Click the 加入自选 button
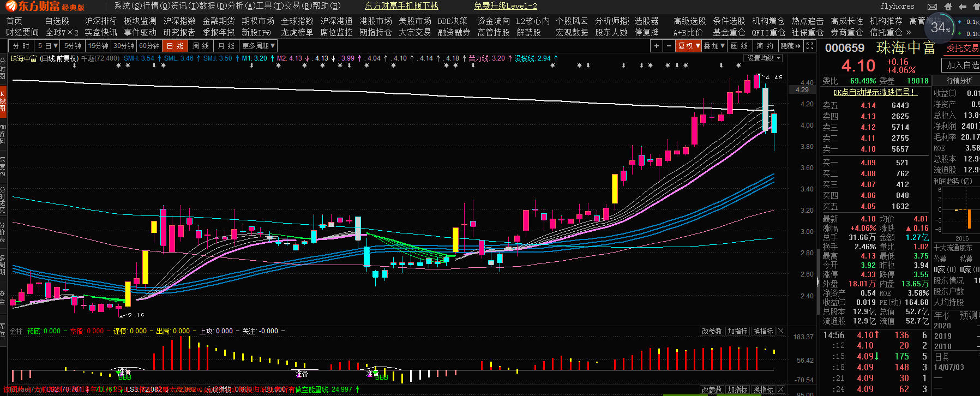This screenshot has height=396, width=980. click(962, 65)
